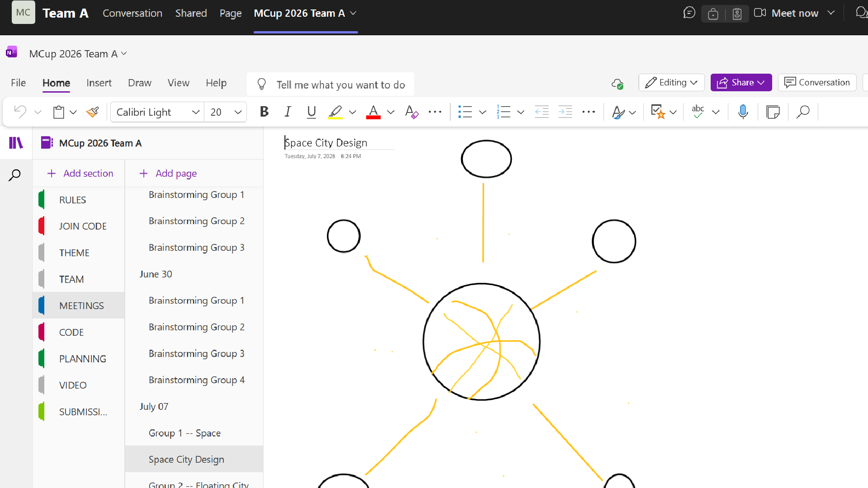Open the Insert ribbon tab
Viewport: 868px width, 488px height.
pos(99,83)
